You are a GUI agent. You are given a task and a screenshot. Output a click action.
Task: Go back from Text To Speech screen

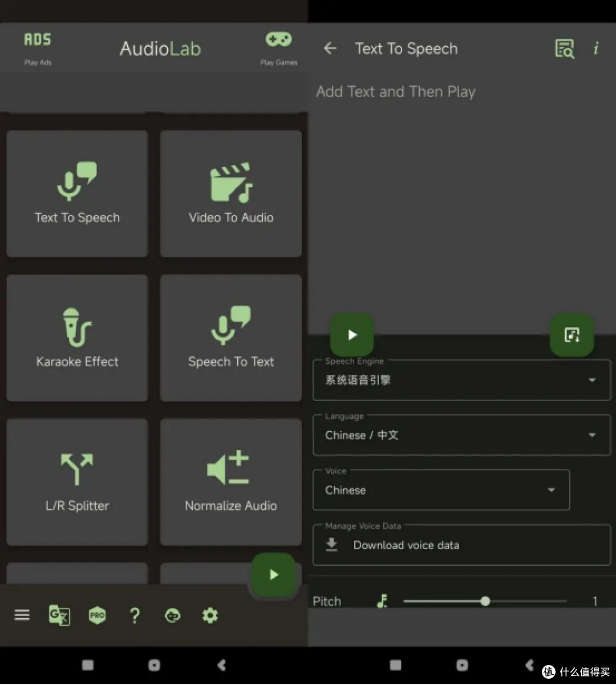coord(330,48)
